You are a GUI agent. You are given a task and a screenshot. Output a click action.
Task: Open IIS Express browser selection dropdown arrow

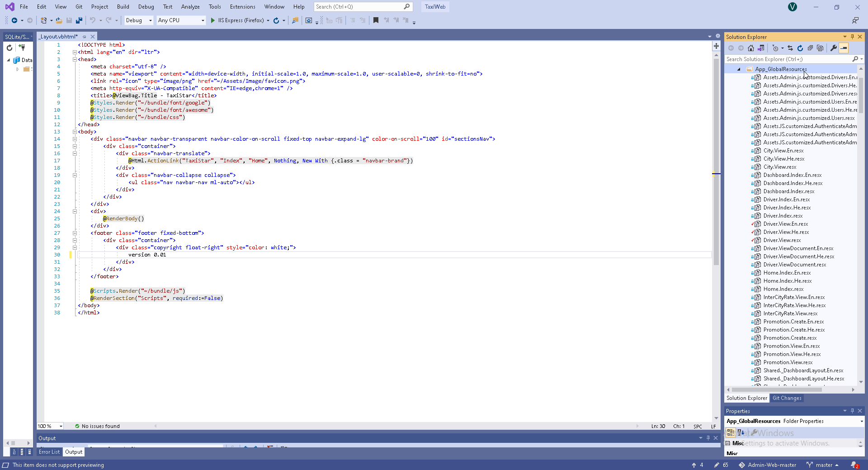268,20
